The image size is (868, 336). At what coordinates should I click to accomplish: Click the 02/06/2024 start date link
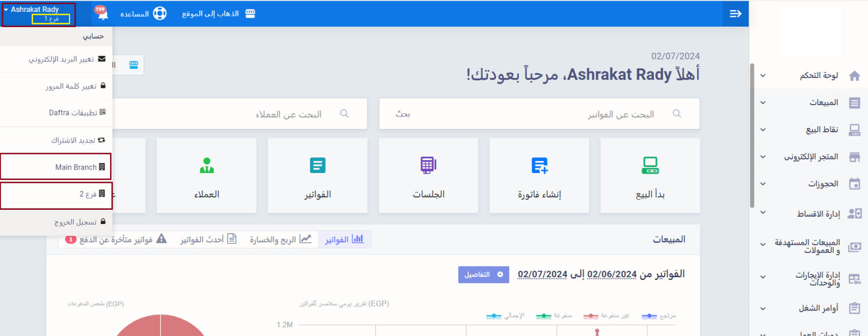612,274
